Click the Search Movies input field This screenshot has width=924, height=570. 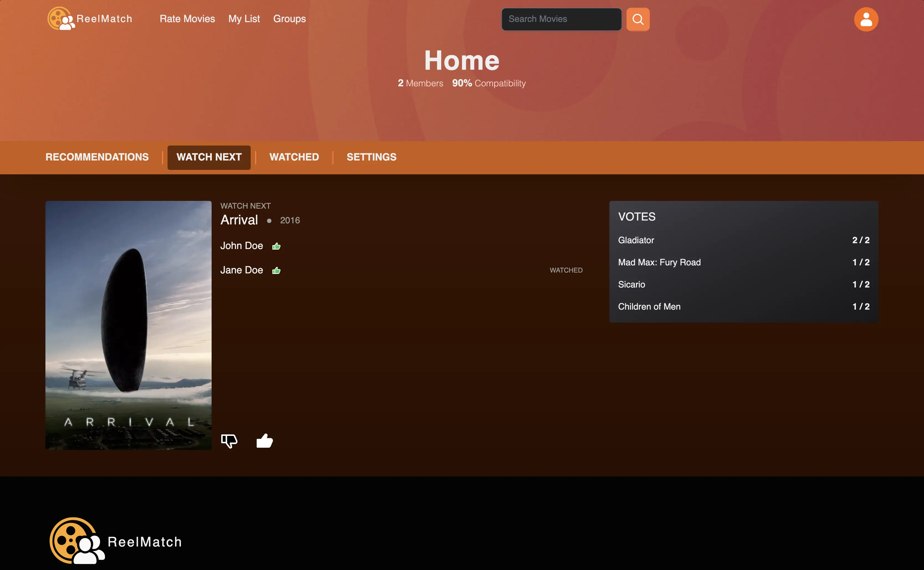pyautogui.click(x=561, y=19)
